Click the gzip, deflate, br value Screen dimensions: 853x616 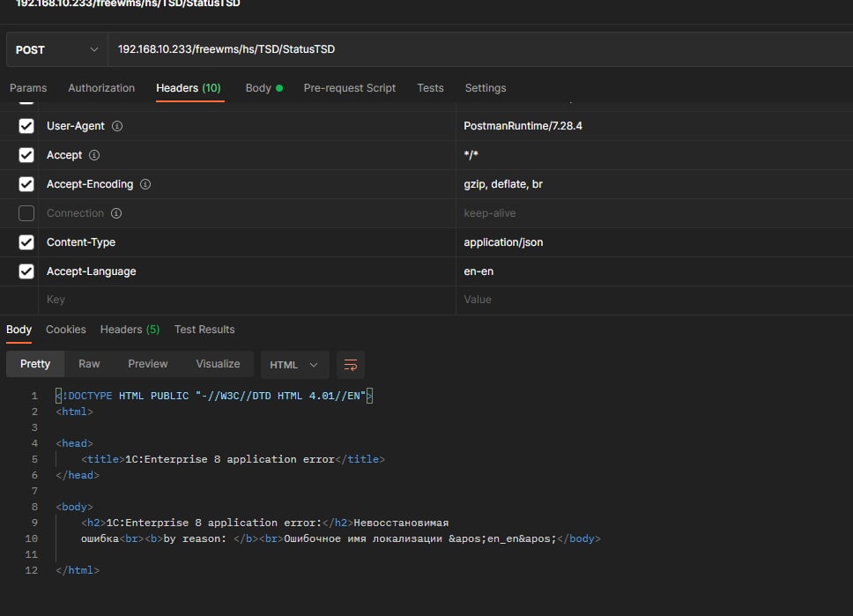pyautogui.click(x=503, y=184)
